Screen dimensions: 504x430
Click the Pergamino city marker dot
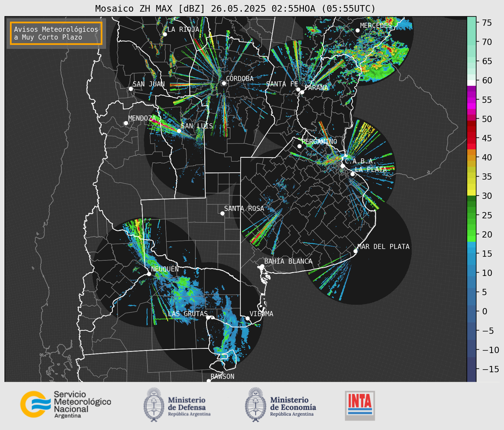[299, 146]
